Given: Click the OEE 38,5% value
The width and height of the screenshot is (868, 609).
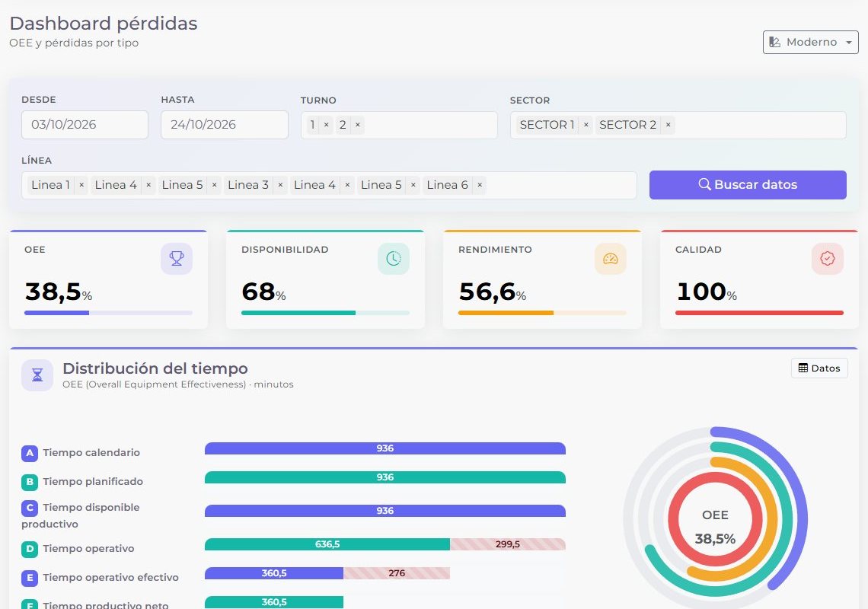Looking at the screenshot, I should point(58,292).
